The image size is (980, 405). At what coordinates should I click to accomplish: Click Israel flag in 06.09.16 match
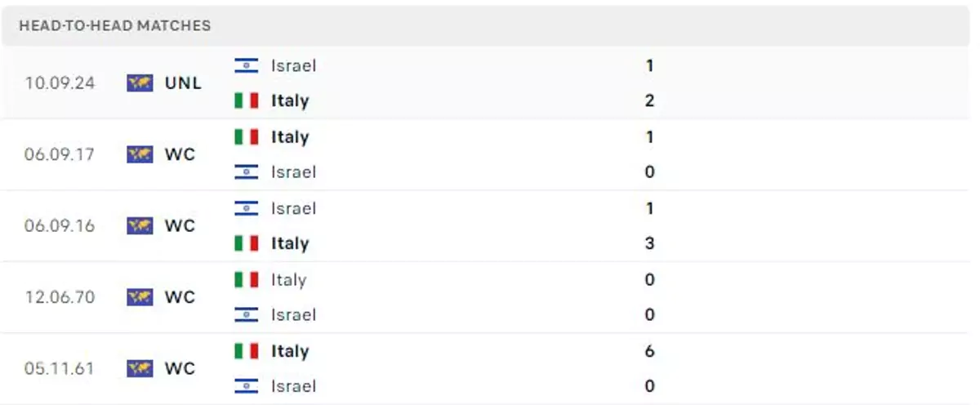pos(246,208)
